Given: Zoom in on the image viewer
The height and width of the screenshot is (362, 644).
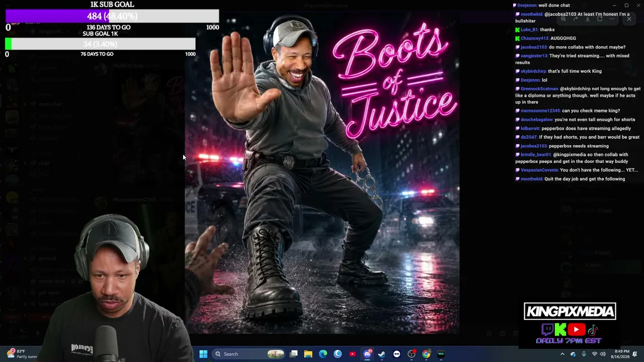Looking at the screenshot, I should pos(563,19).
